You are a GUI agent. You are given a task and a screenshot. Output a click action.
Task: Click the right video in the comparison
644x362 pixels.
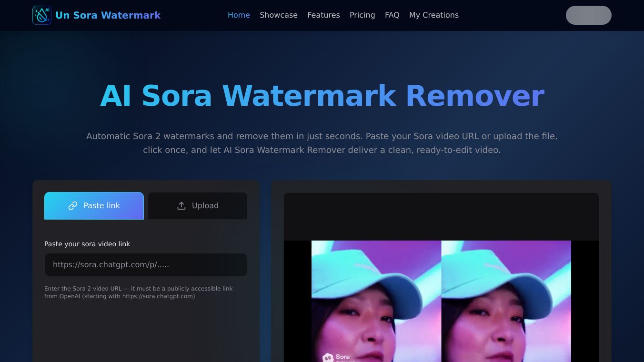click(506, 301)
